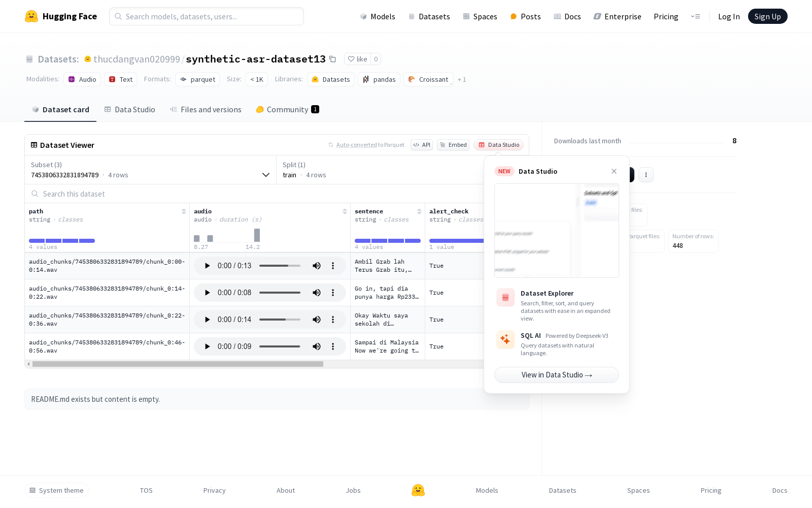The width and height of the screenshot is (812, 508).
Task: Mute the 0:14 audio clip
Action: (x=317, y=320)
